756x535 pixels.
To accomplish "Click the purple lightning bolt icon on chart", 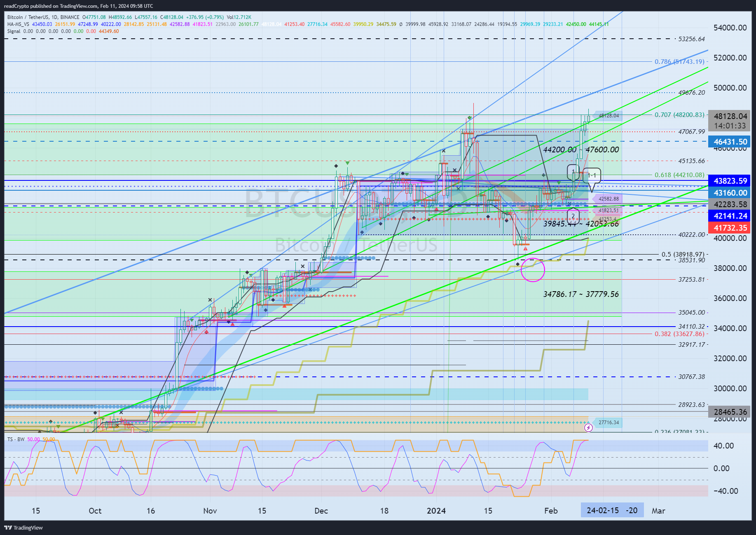I will [x=588, y=428].
